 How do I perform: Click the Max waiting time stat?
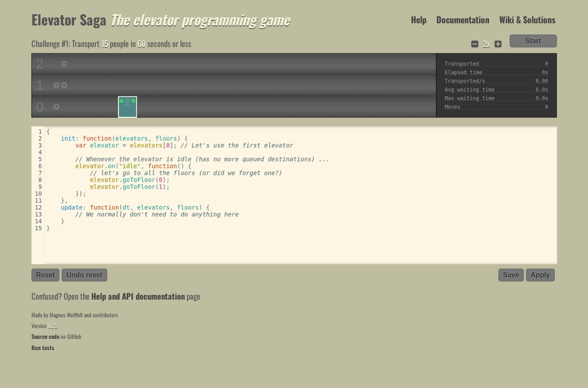click(x=496, y=98)
